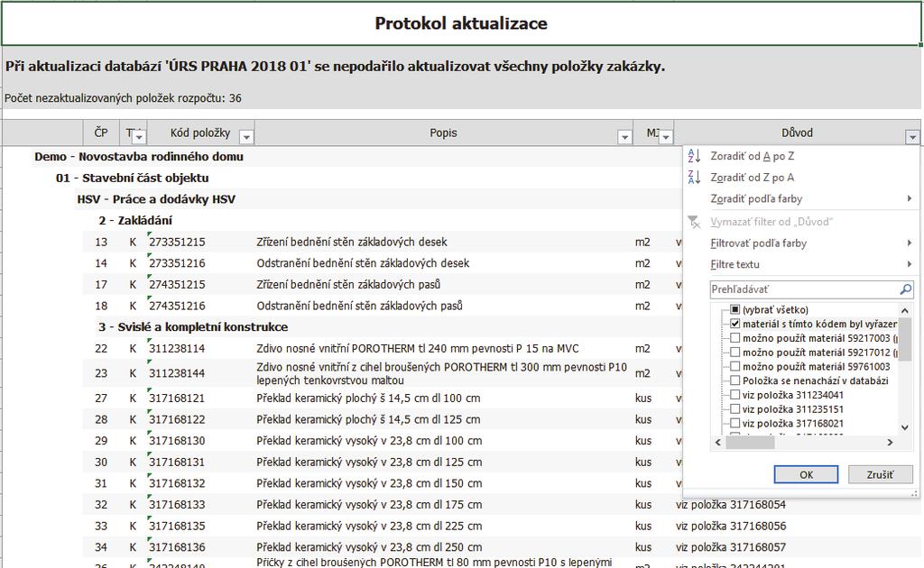
Task: Click row number 30 in ČP column
Action: [x=101, y=462]
